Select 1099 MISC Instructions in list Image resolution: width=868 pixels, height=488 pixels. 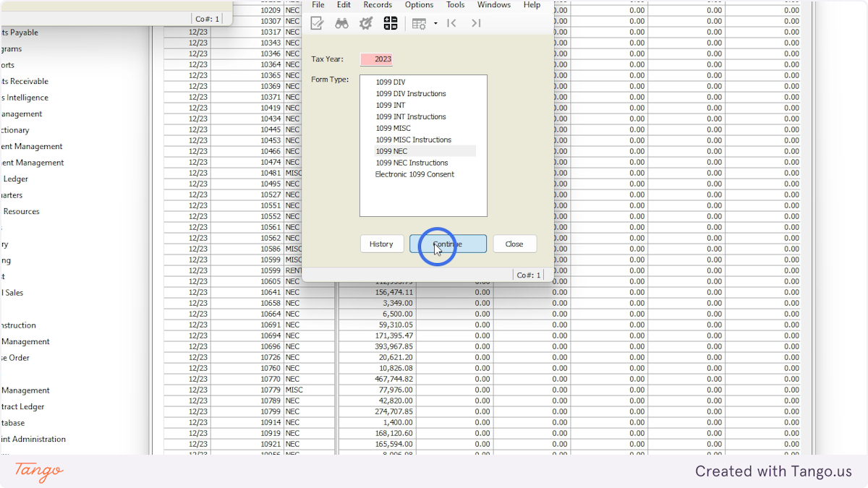click(413, 140)
